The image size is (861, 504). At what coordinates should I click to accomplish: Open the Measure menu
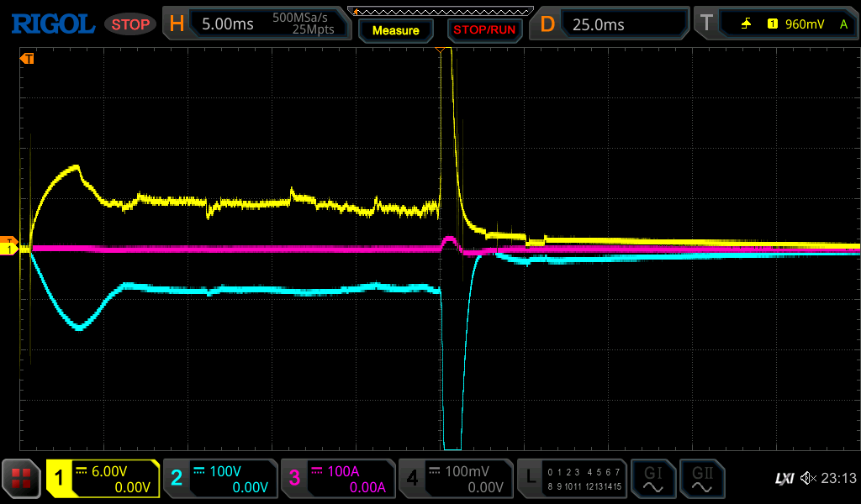pos(395,30)
